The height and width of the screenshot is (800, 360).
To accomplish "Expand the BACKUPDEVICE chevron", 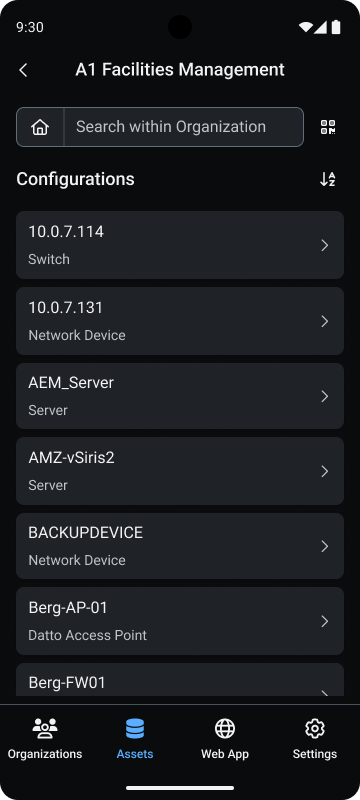I will pyautogui.click(x=325, y=546).
